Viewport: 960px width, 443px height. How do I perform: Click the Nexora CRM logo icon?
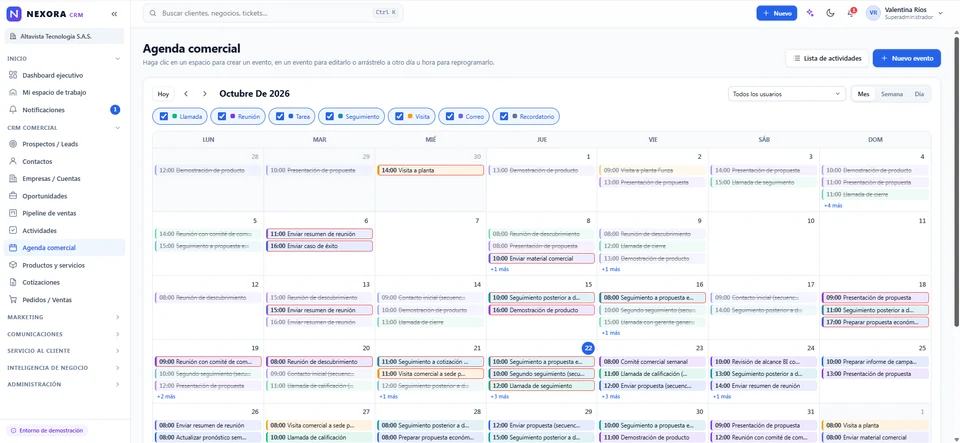[13, 13]
